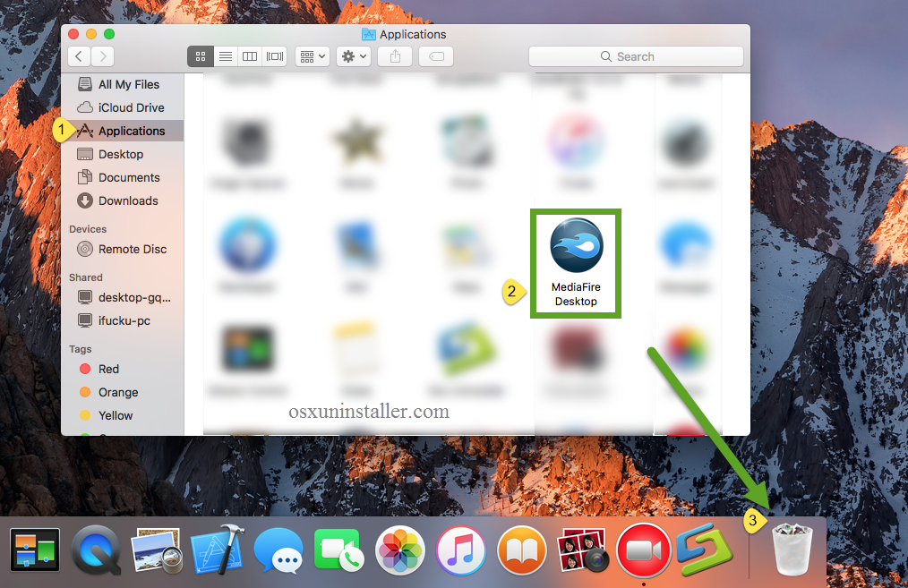This screenshot has width=908, height=588.
Task: Select Applications in the sidebar
Action: pos(131,130)
